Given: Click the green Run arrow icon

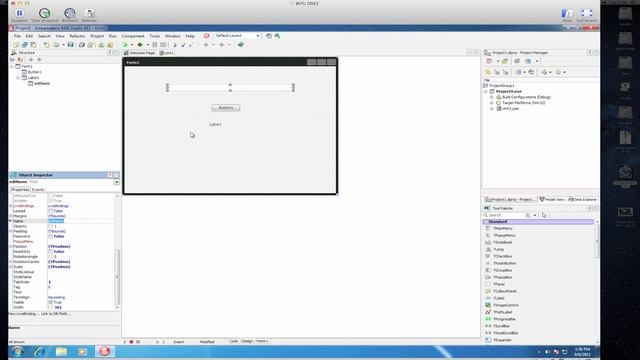Looking at the screenshot, I should (125, 44).
